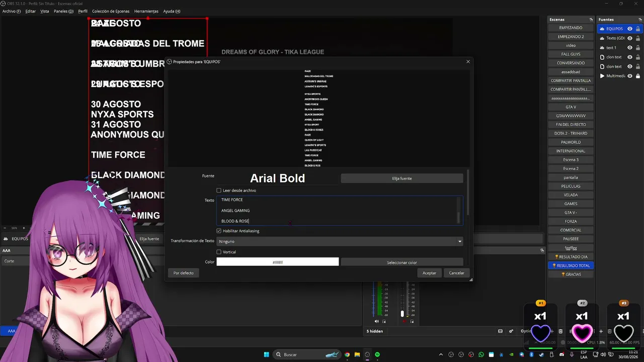Click the Windows Start button
This screenshot has height=362, width=644.
click(266, 354)
